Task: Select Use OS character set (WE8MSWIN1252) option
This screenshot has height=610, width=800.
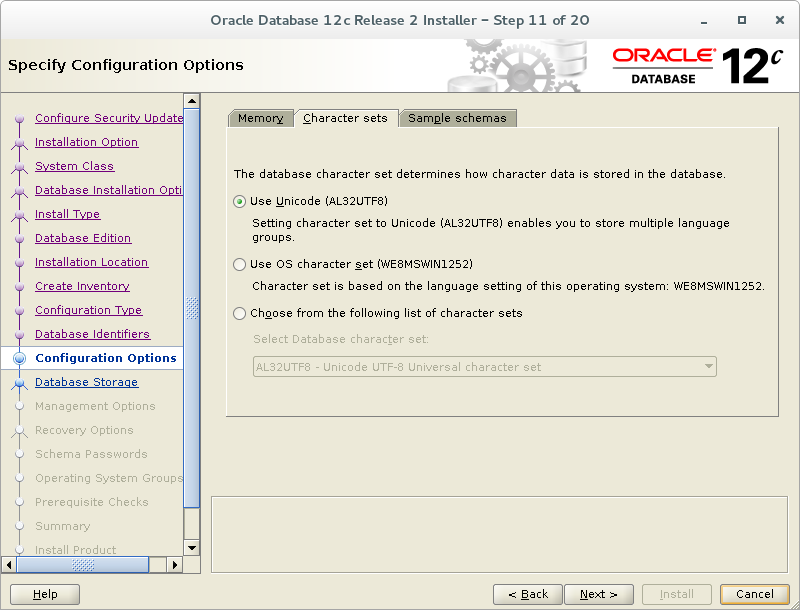Action: pyautogui.click(x=239, y=264)
